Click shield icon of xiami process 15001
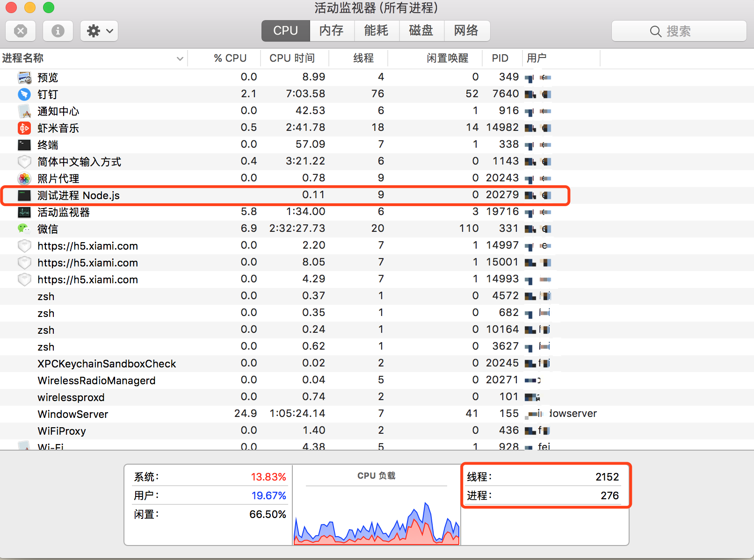The height and width of the screenshot is (560, 754). pyautogui.click(x=24, y=263)
